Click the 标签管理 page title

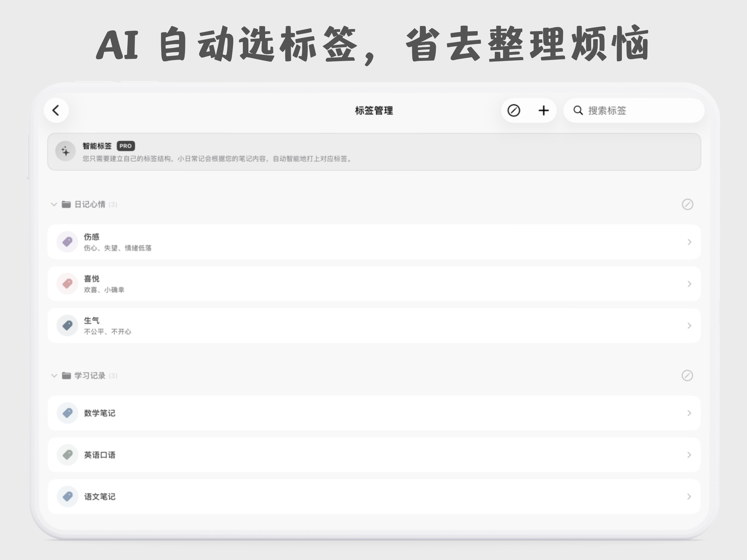(374, 110)
